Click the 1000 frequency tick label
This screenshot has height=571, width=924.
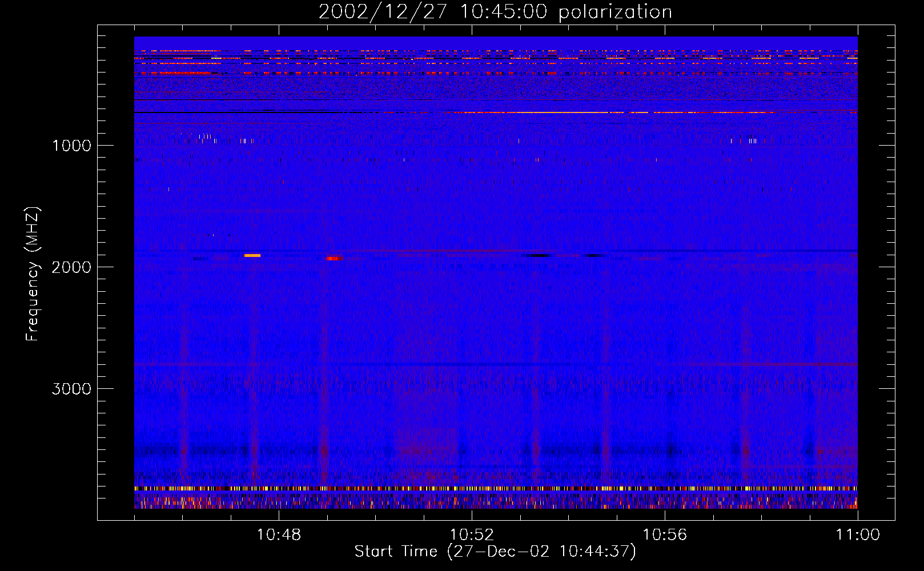pyautogui.click(x=71, y=146)
